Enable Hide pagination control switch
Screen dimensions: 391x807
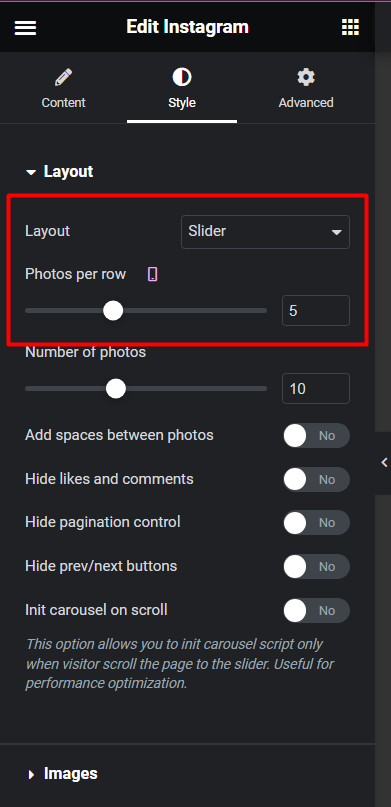316,522
